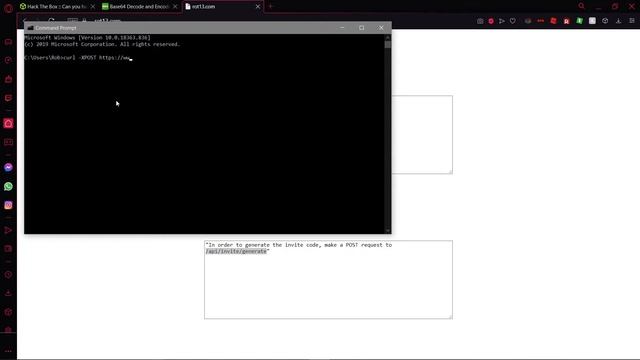Open sidebar downloads arrow icon
This screenshot has height=360, width=640.
click(8, 293)
